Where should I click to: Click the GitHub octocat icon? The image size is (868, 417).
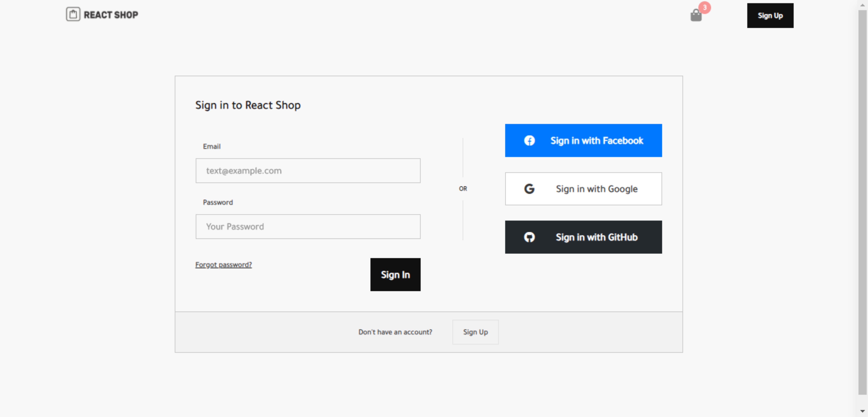coord(529,237)
